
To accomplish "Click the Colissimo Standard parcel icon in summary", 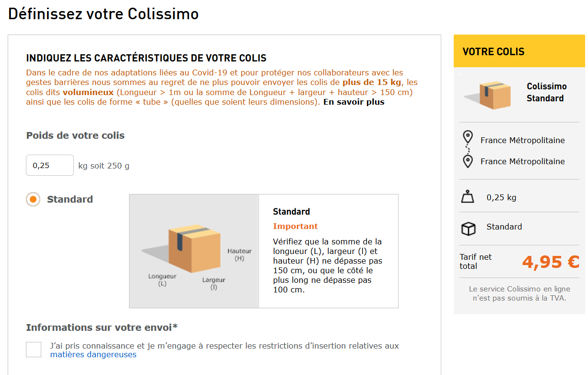I will [x=487, y=95].
